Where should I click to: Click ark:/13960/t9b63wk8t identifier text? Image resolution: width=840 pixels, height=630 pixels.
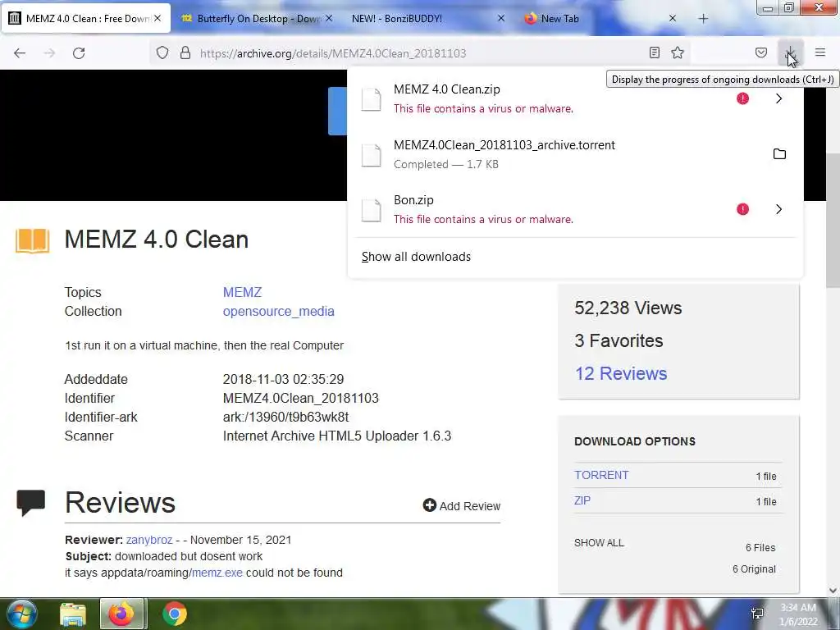click(285, 417)
